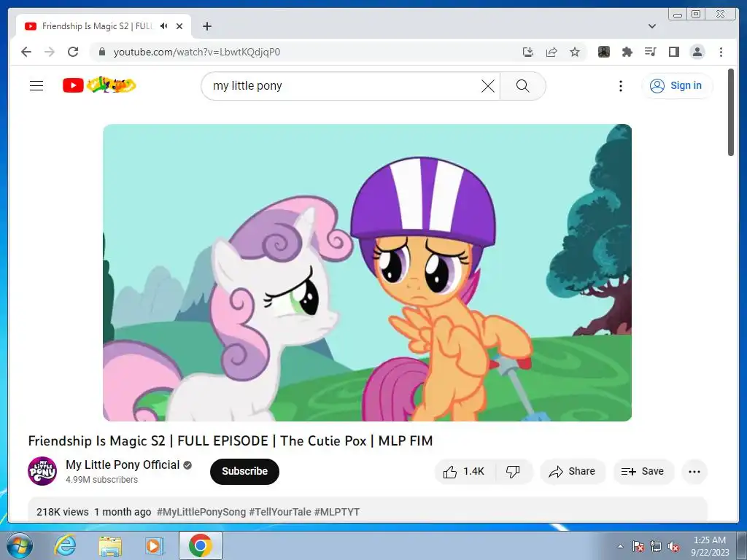The image size is (747, 560).
Task: Open the My Little Pony channel avatar
Action: tap(42, 471)
